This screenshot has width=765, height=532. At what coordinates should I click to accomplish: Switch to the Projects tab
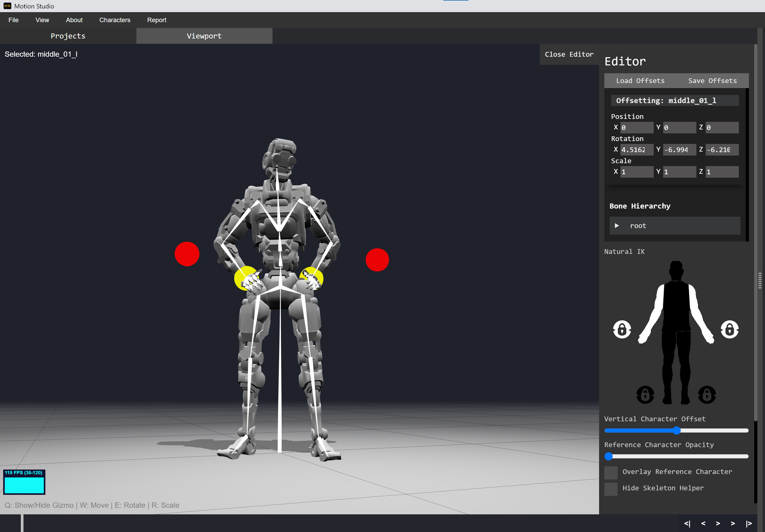[68, 36]
